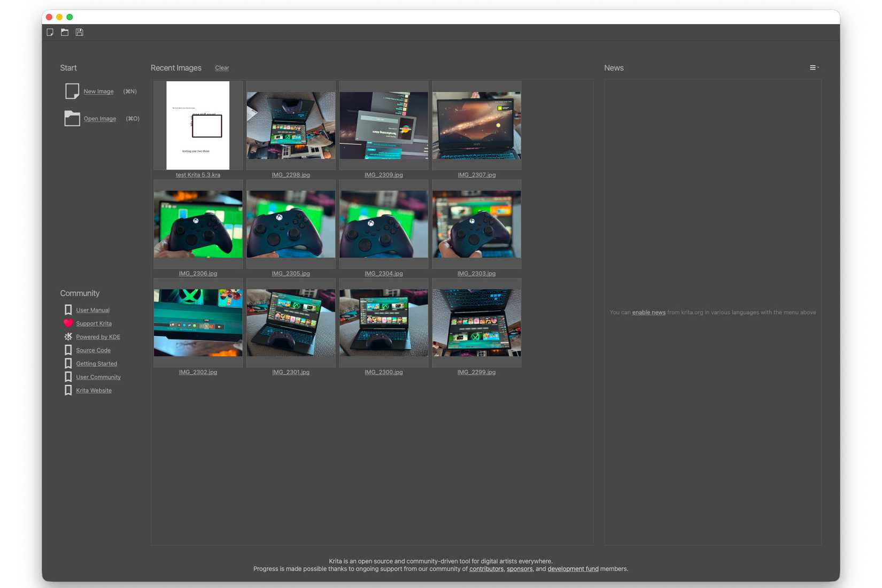The image size is (882, 588).
Task: Click the open folder icon in the toolbar
Action: pyautogui.click(x=64, y=32)
